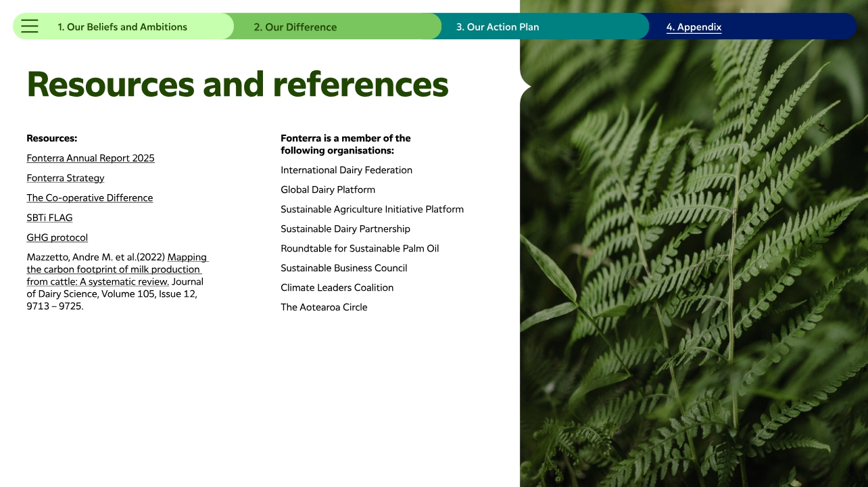
Task: Click the Resources and references heading
Action: tap(237, 85)
